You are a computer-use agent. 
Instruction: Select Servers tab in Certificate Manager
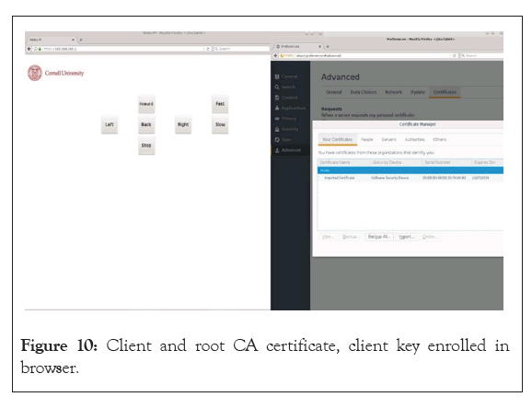coord(388,140)
